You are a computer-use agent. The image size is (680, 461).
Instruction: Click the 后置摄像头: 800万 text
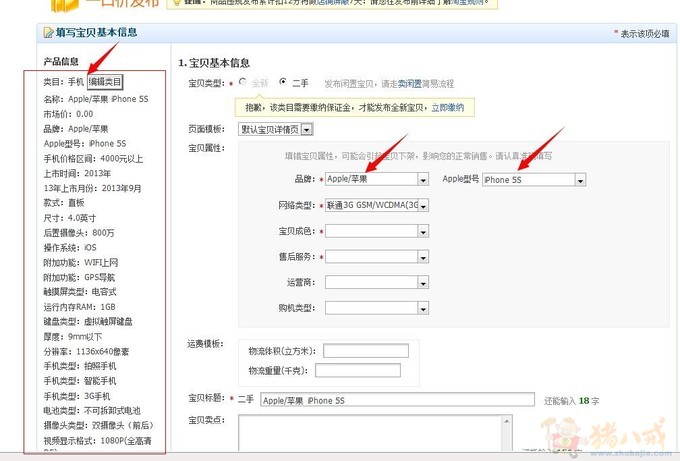(x=79, y=233)
